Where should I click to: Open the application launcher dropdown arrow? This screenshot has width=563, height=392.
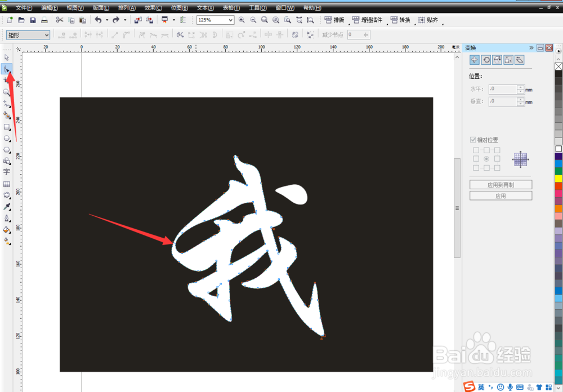pos(174,20)
